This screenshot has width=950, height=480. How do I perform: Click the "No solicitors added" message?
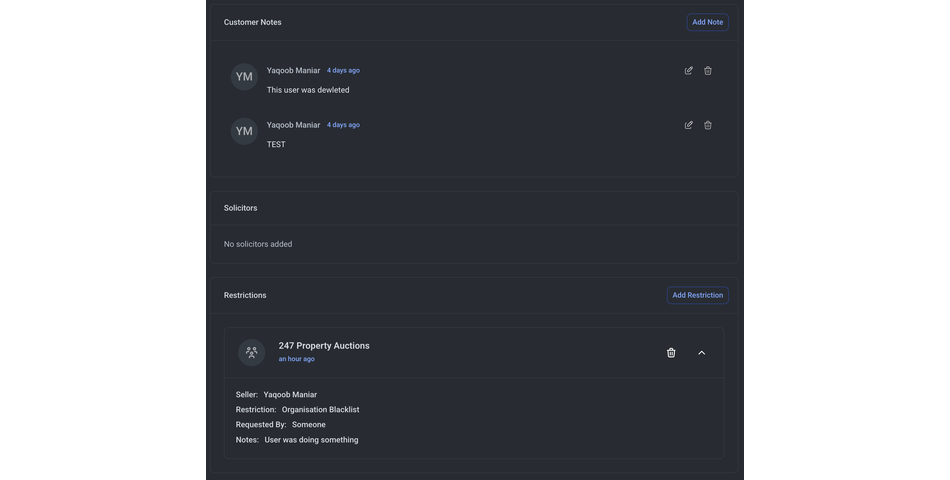pyautogui.click(x=258, y=244)
